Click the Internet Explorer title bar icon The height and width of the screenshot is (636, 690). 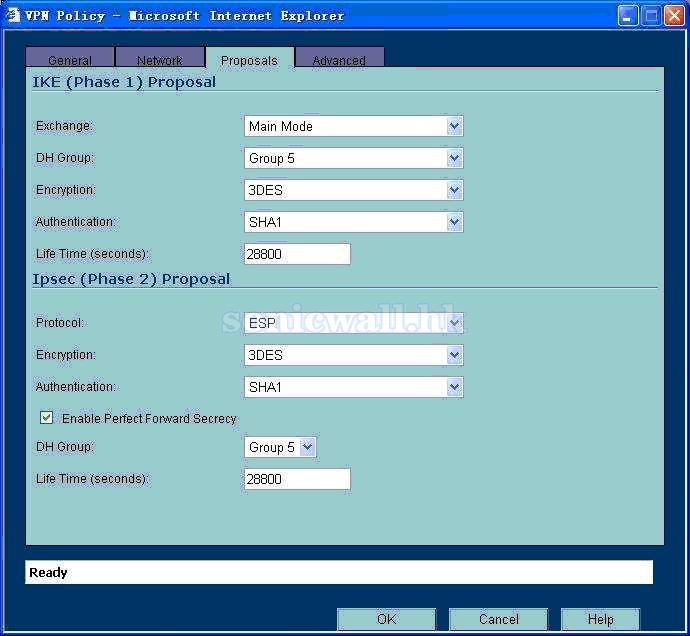13,15
